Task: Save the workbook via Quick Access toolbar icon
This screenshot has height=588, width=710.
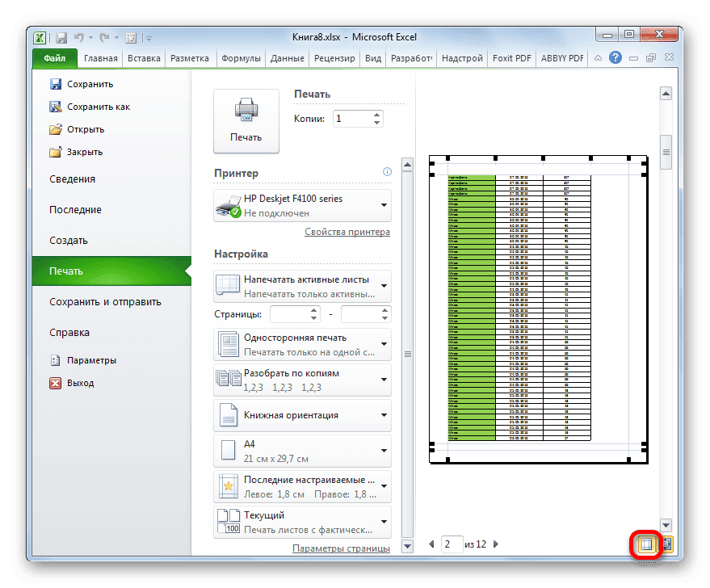Action: [x=61, y=37]
